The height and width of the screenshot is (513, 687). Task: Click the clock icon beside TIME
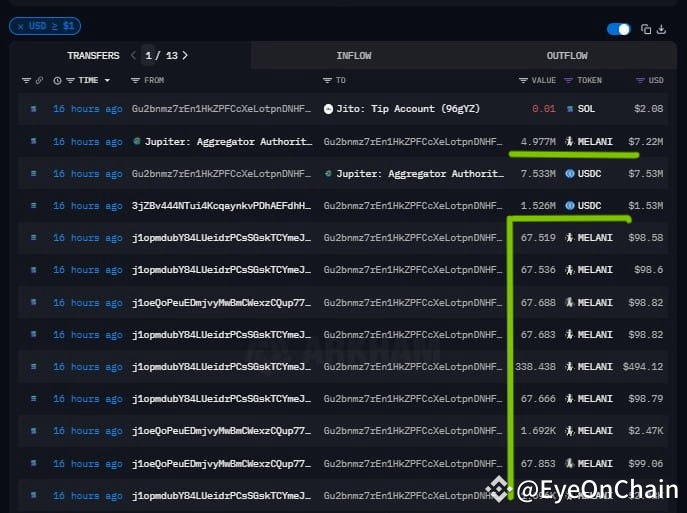pos(57,81)
